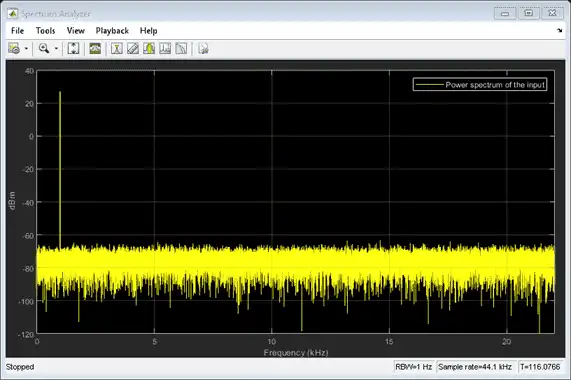
Task: Open the Help menu
Action: (x=149, y=31)
